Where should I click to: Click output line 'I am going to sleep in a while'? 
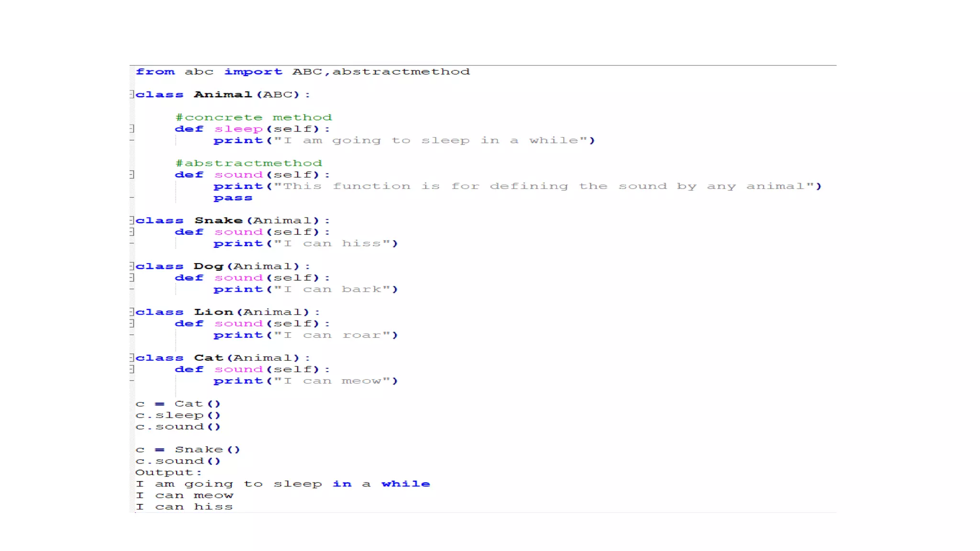coord(283,484)
